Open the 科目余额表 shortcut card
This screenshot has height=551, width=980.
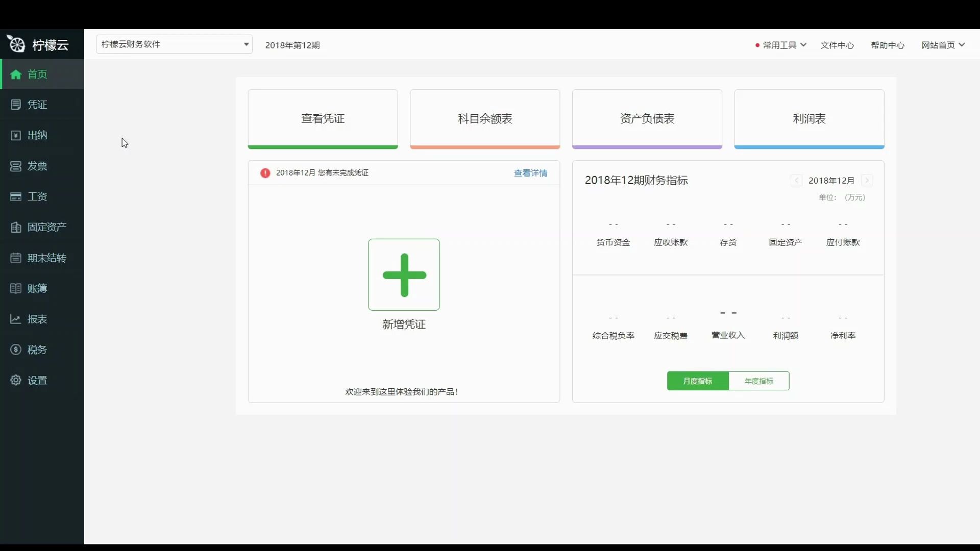[485, 119]
